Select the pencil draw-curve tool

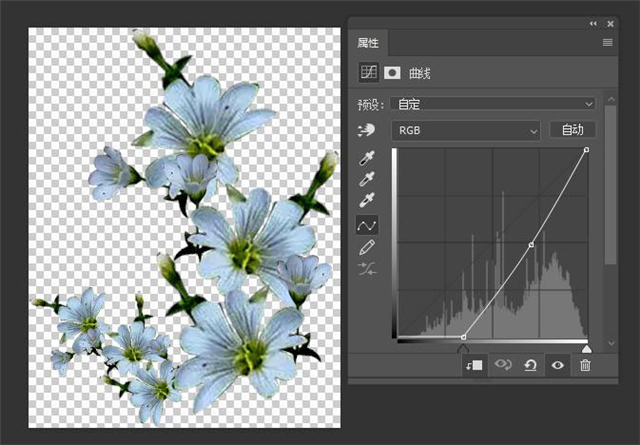[x=367, y=246]
